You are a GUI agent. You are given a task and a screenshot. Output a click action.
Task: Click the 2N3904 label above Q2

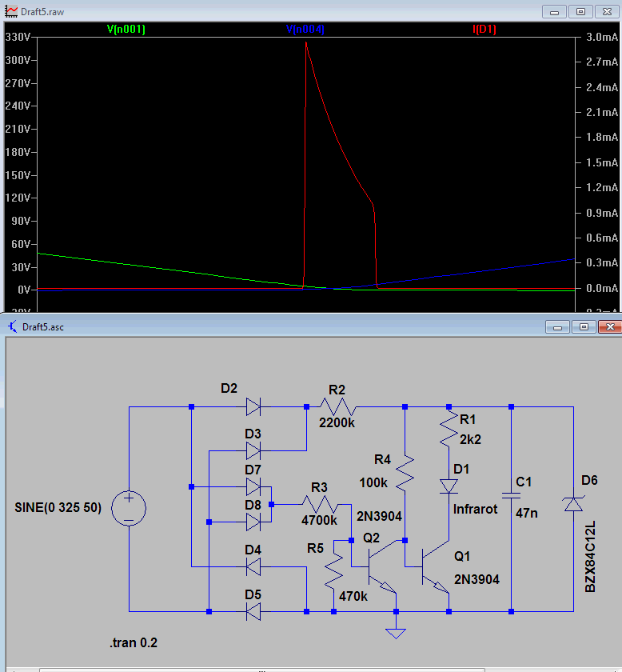[x=379, y=517]
